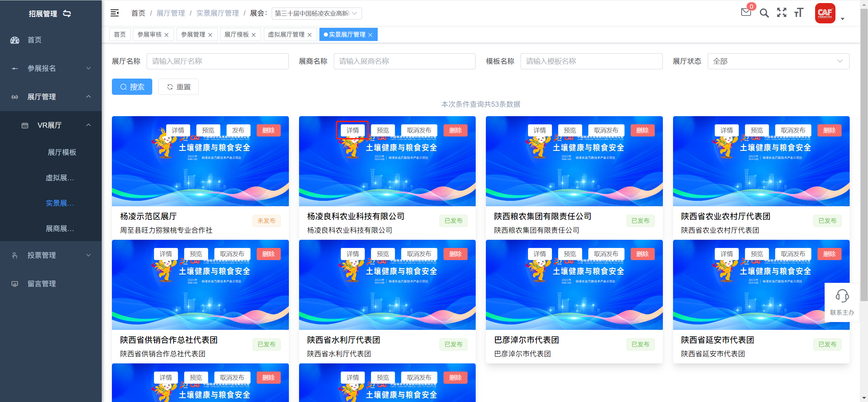Open the 留言管理 sidebar item
Image resolution: width=868 pixels, height=402 pixels.
(x=51, y=284)
